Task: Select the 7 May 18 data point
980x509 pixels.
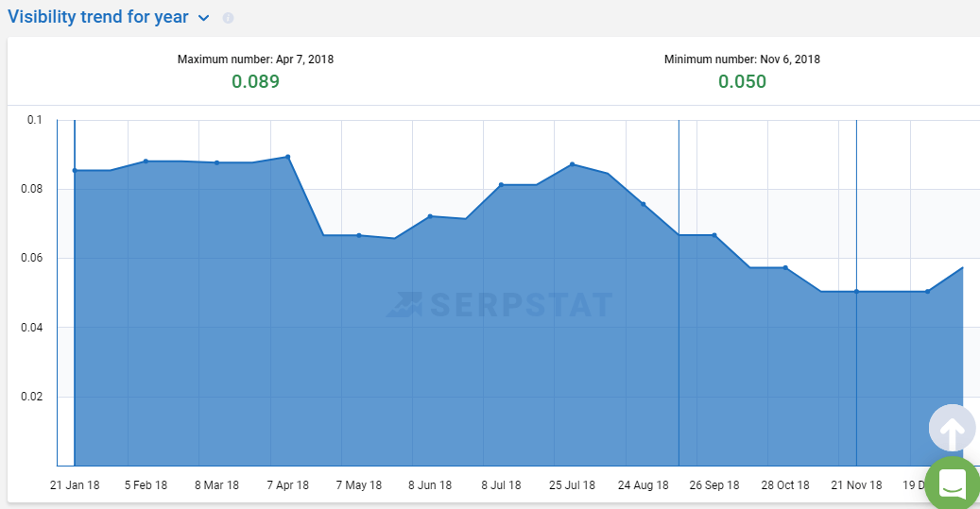Action: [359, 235]
